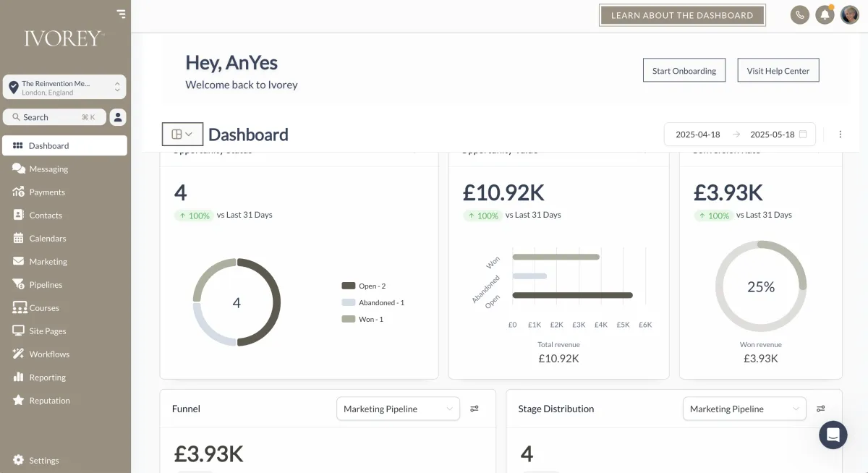Click the Workflows wand icon
The height and width of the screenshot is (473, 868).
pyautogui.click(x=18, y=354)
